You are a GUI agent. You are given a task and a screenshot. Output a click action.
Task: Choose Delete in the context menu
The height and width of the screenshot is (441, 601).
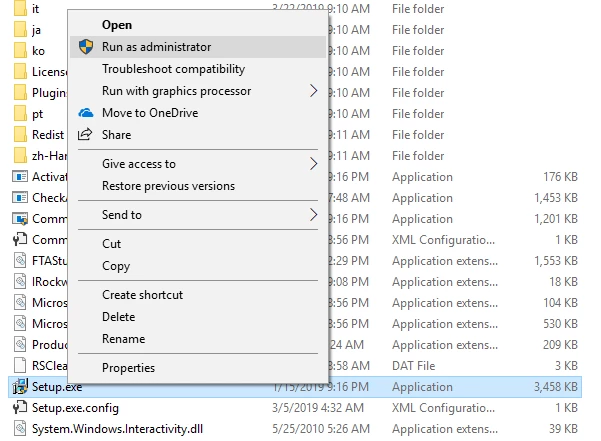coord(198,317)
